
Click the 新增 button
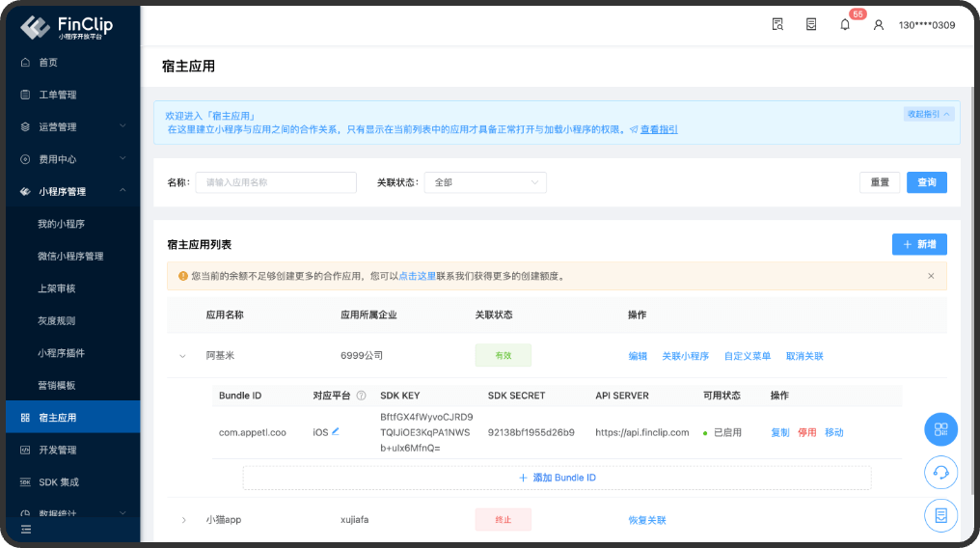(918, 245)
